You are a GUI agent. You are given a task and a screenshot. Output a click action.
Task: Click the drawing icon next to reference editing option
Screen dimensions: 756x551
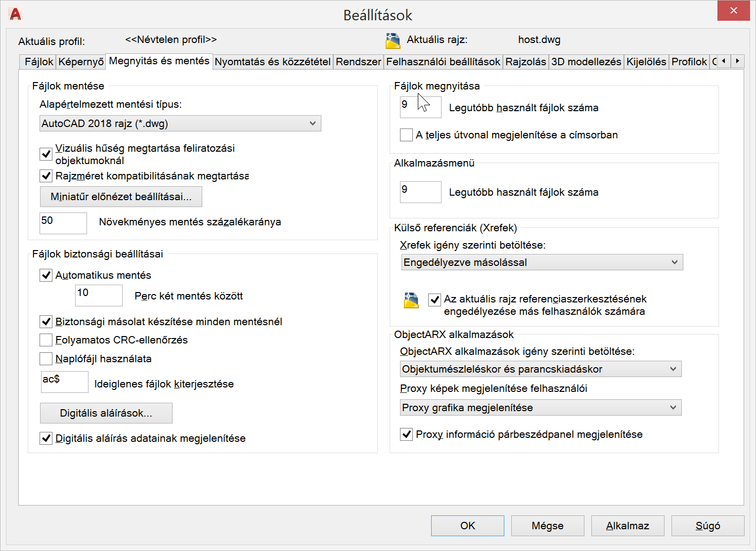point(411,300)
